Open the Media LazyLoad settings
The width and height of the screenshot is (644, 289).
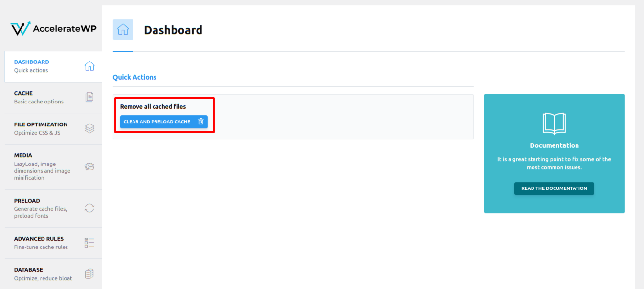(x=53, y=167)
